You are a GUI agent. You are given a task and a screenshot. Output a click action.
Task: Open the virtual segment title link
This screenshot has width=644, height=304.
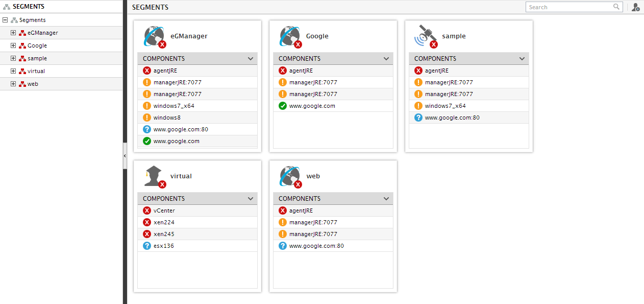[x=181, y=176]
